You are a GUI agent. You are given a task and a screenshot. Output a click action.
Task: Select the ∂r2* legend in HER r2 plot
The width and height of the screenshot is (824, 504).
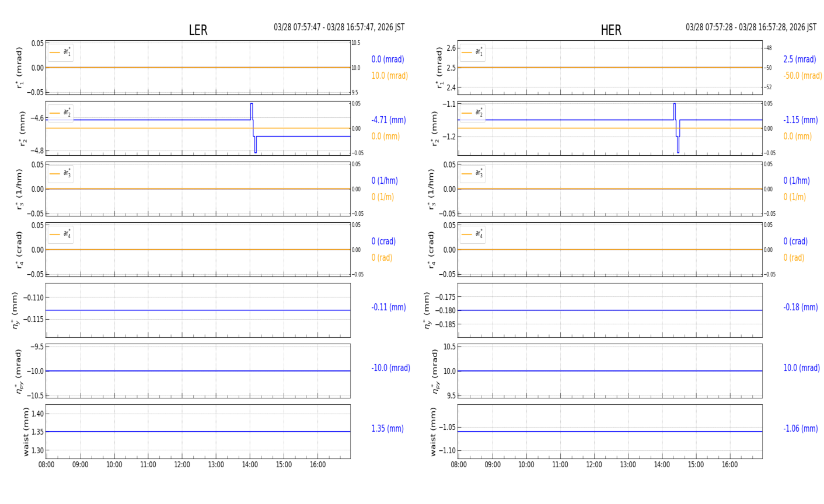coord(472,113)
